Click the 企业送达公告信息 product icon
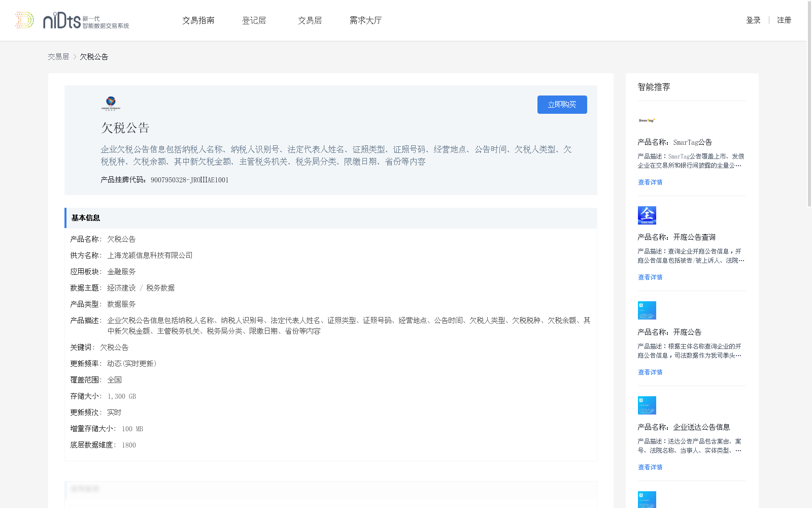 pos(647,405)
